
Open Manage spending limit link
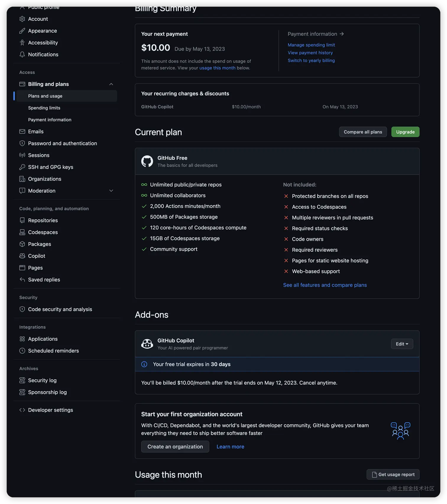311,45
